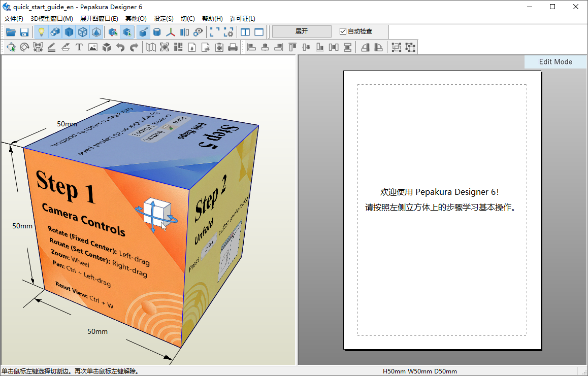
Task: Toggle the 自动检查 auto-check checkbox
Action: click(x=343, y=31)
